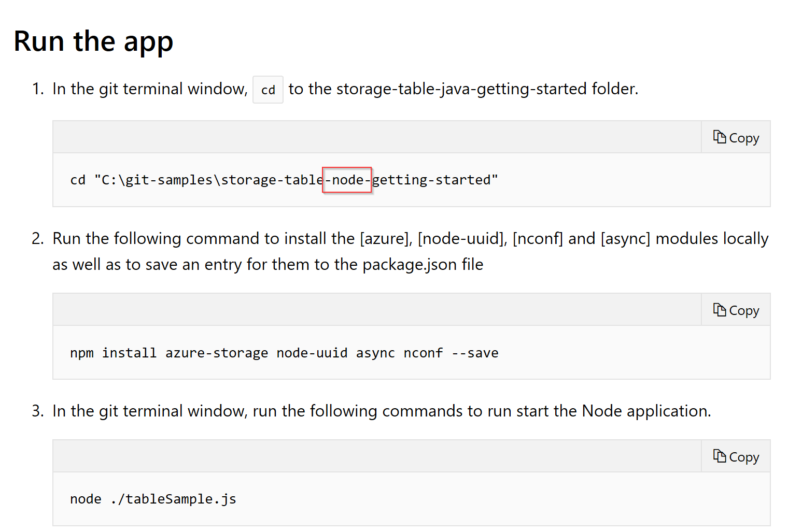Click the red-boxed -node- text in the path
788x532 pixels.
click(347, 180)
